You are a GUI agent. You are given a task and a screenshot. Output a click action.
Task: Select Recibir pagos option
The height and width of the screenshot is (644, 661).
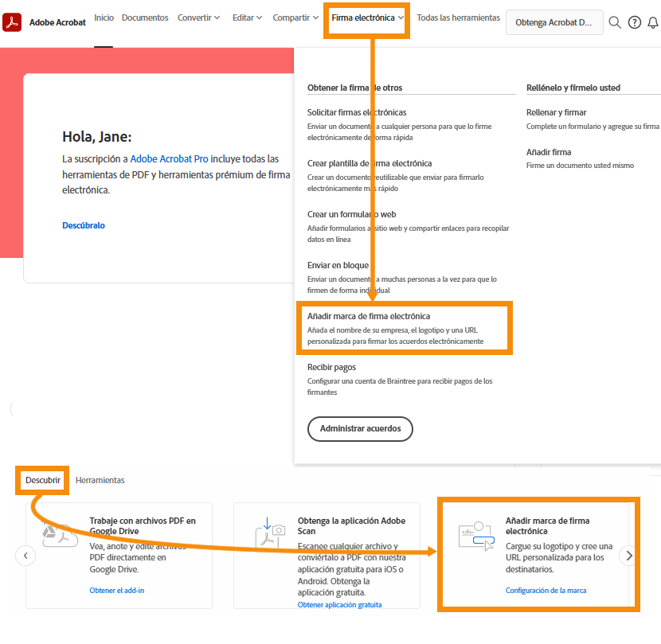point(331,367)
